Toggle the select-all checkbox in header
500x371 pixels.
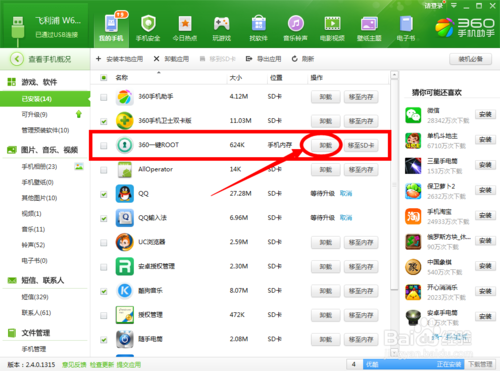(104, 78)
